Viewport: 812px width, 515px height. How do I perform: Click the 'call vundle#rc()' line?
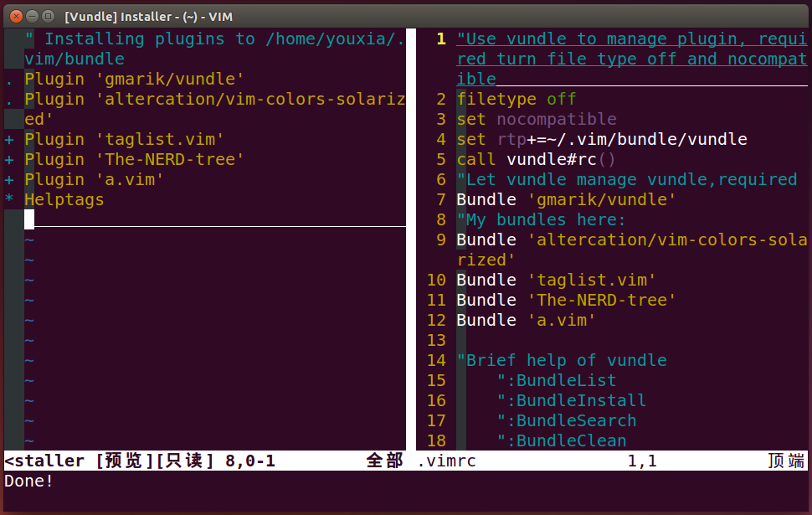(536, 160)
